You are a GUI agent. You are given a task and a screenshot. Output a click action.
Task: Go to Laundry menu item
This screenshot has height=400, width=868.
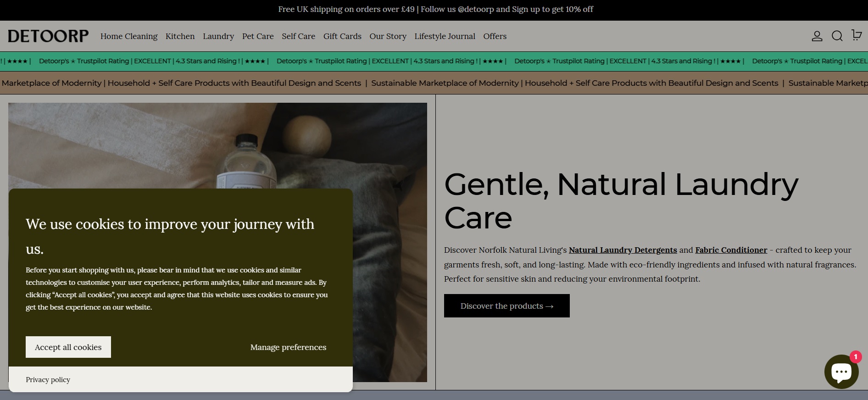tap(218, 36)
